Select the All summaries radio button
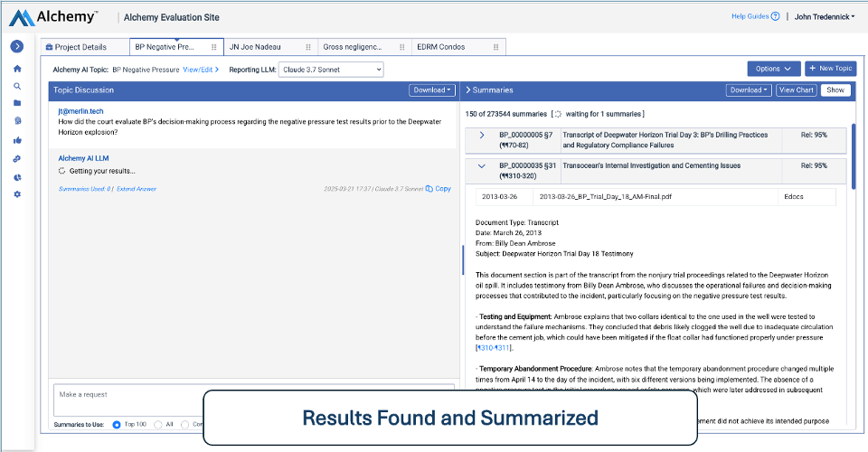This screenshot has width=868, height=452. (x=158, y=424)
